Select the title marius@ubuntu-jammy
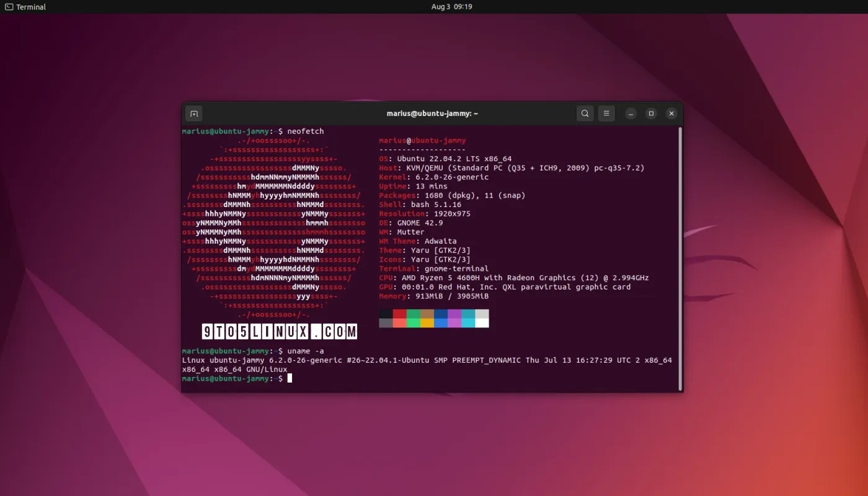The width and height of the screenshot is (868, 496). pyautogui.click(x=432, y=113)
